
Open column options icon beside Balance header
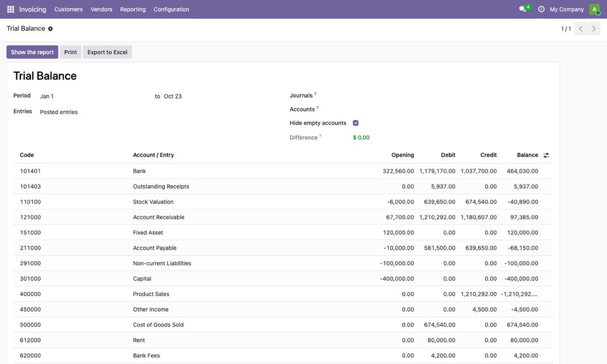click(x=546, y=155)
